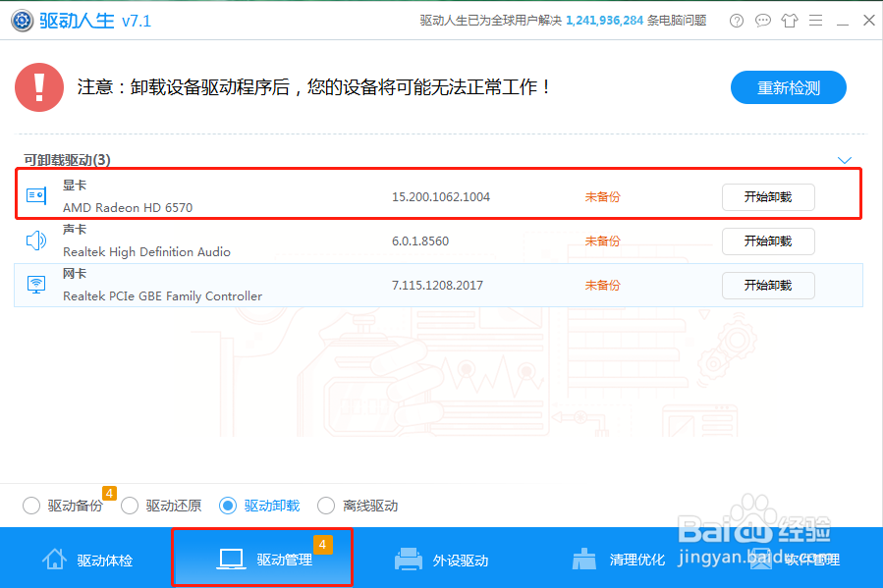
Task: Collapse the 可卸载驱动 list chevron
Action: pos(844,160)
